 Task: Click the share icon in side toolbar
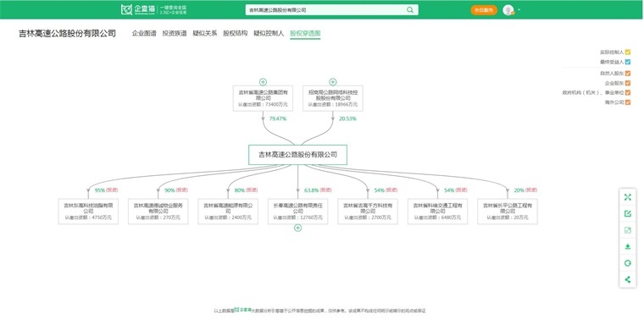pyautogui.click(x=627, y=279)
